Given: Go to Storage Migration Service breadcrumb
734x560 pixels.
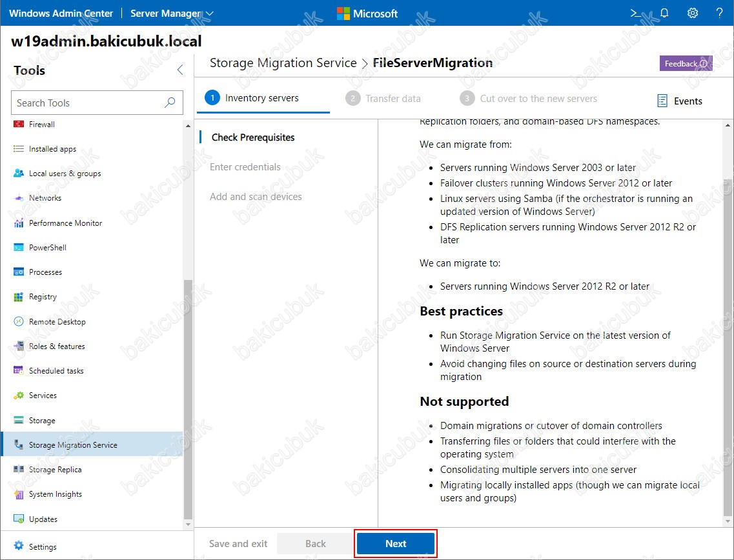Looking at the screenshot, I should [283, 63].
